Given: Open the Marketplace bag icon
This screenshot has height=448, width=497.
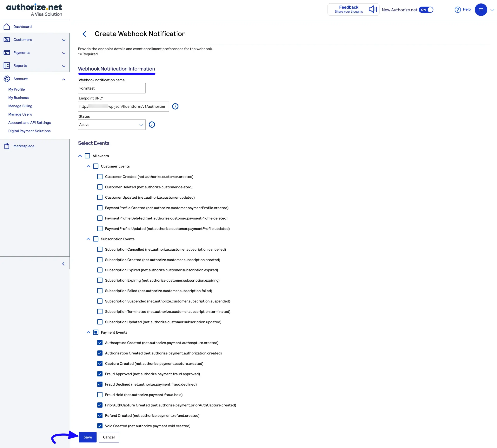Looking at the screenshot, I should pyautogui.click(x=7, y=146).
